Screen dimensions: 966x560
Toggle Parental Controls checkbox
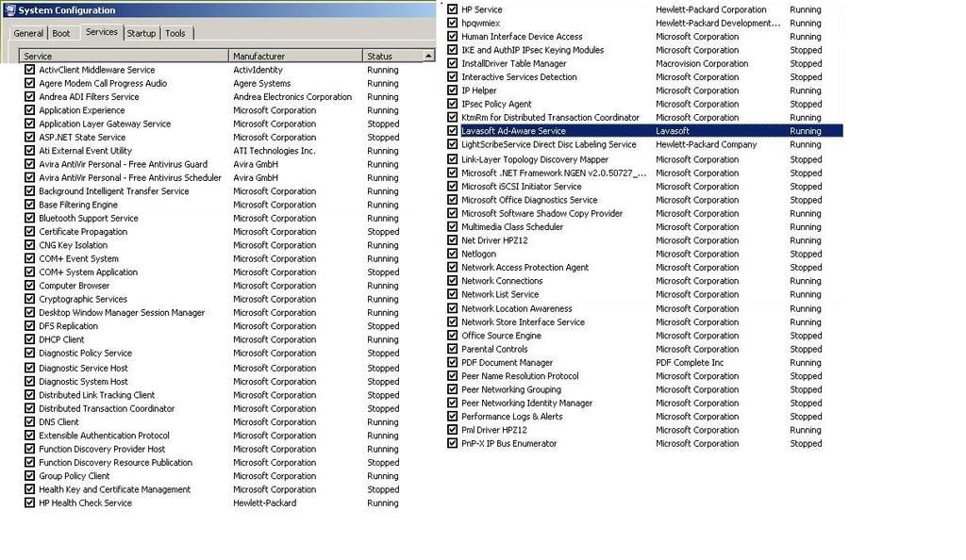pyautogui.click(x=452, y=349)
